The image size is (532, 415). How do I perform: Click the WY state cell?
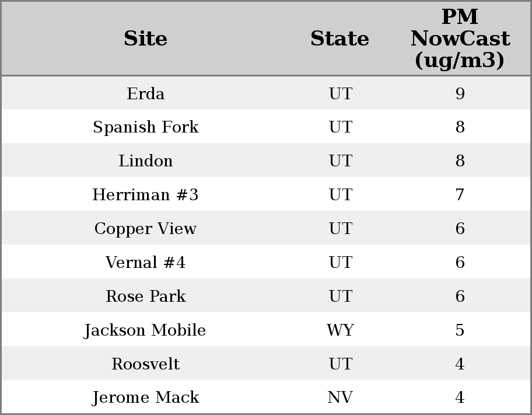[340, 330]
